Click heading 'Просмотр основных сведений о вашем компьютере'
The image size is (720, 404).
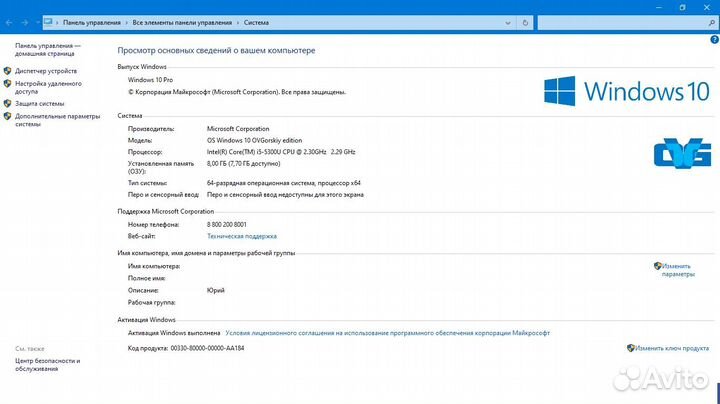(x=216, y=50)
